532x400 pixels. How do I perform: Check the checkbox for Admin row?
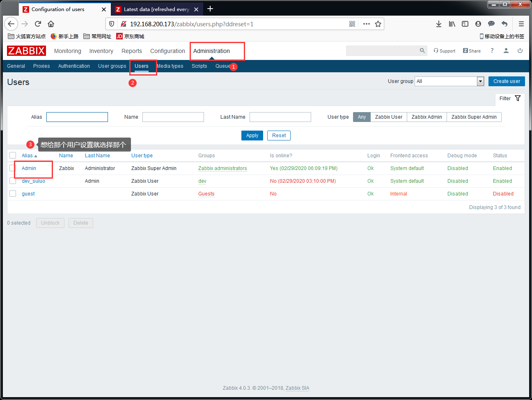(x=13, y=168)
